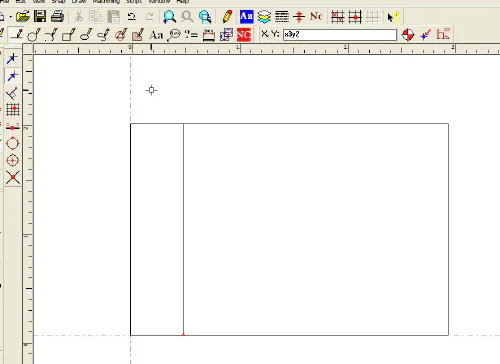Image resolution: width=500 pixels, height=364 pixels.
Task: Click the red NC code button
Action: (x=244, y=35)
